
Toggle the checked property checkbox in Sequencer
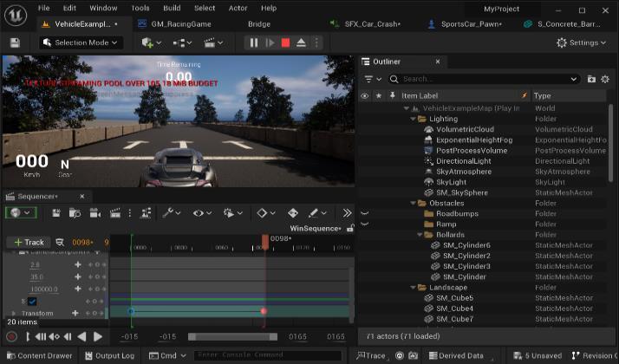32,302
